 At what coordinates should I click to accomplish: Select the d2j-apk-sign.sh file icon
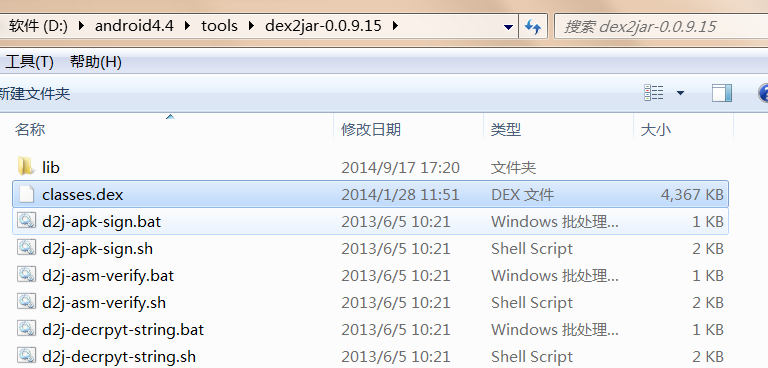coord(26,248)
